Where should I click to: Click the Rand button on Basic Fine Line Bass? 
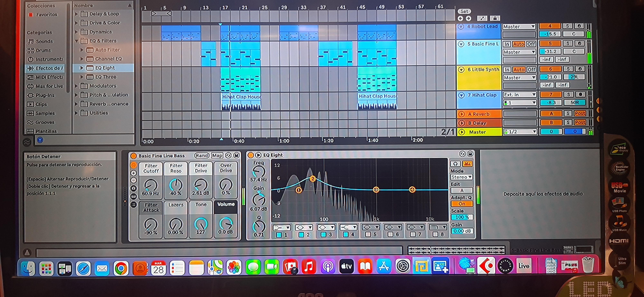click(x=202, y=155)
